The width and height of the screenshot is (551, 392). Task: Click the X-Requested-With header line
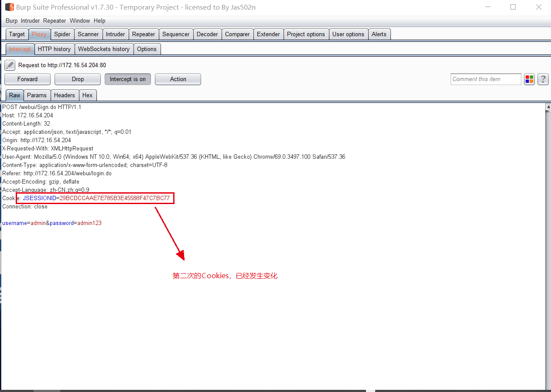click(x=48, y=148)
